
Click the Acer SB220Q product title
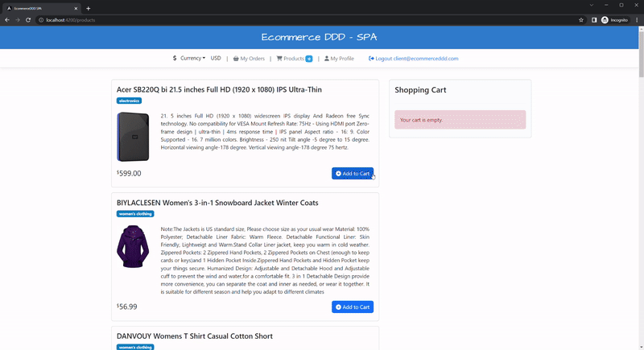(x=219, y=89)
